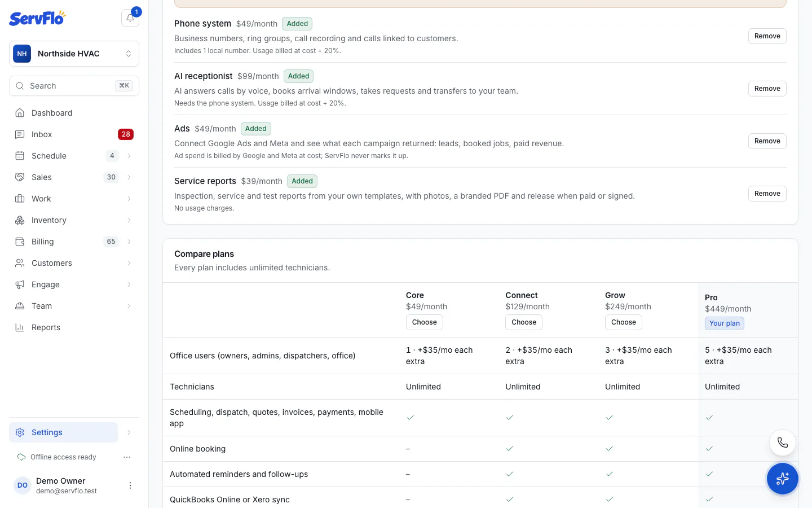Expand the Billing submenu chevron
This screenshot has height=508, width=812.
(129, 242)
